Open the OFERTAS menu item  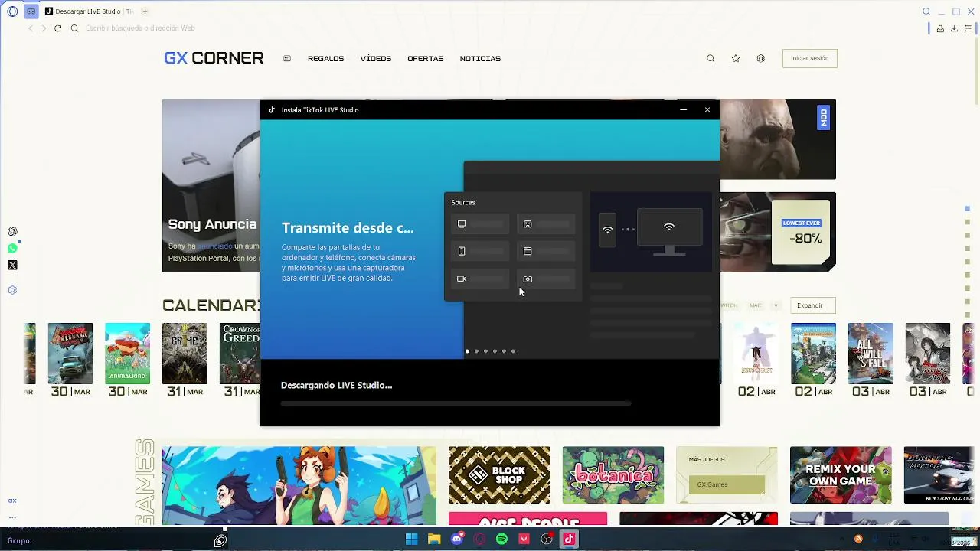(426, 59)
